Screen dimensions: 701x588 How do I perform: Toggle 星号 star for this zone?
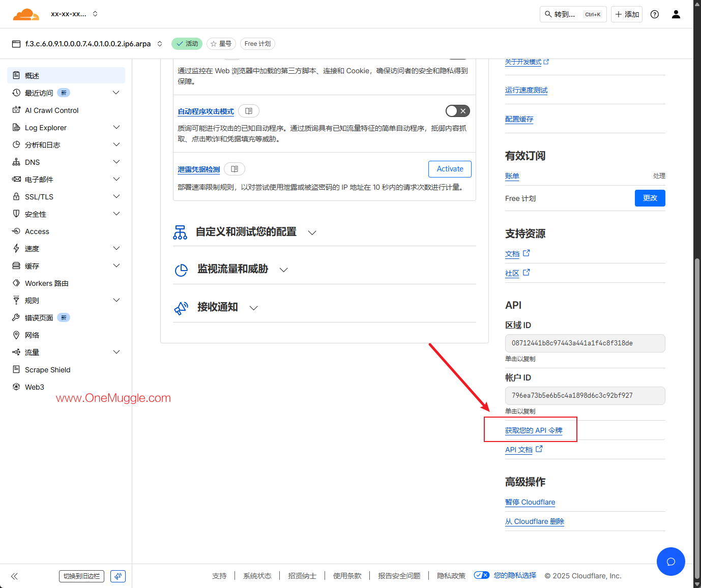[x=221, y=44]
